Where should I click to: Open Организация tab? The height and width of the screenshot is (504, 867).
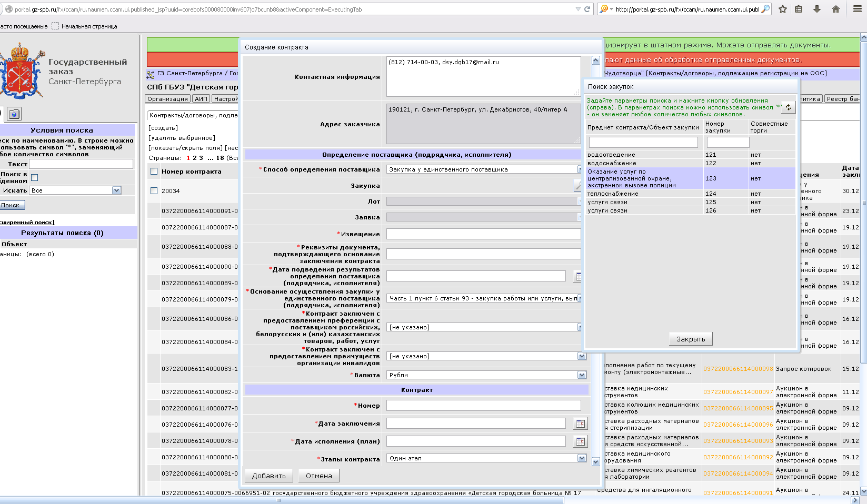point(167,99)
